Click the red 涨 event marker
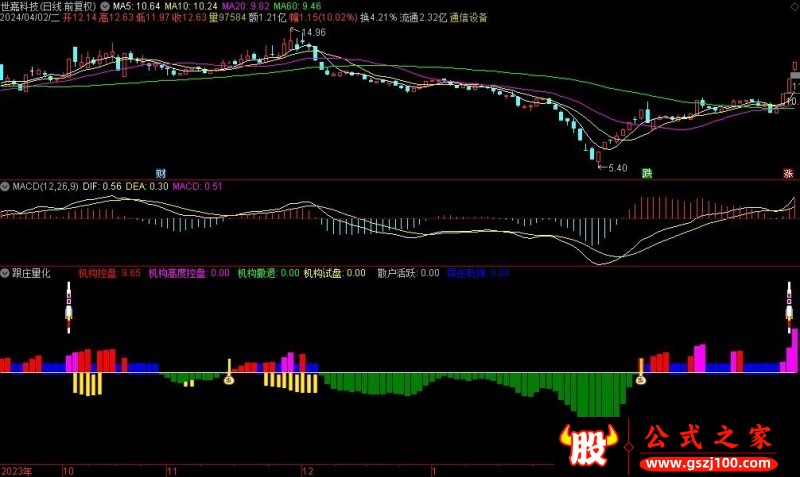 [787, 173]
